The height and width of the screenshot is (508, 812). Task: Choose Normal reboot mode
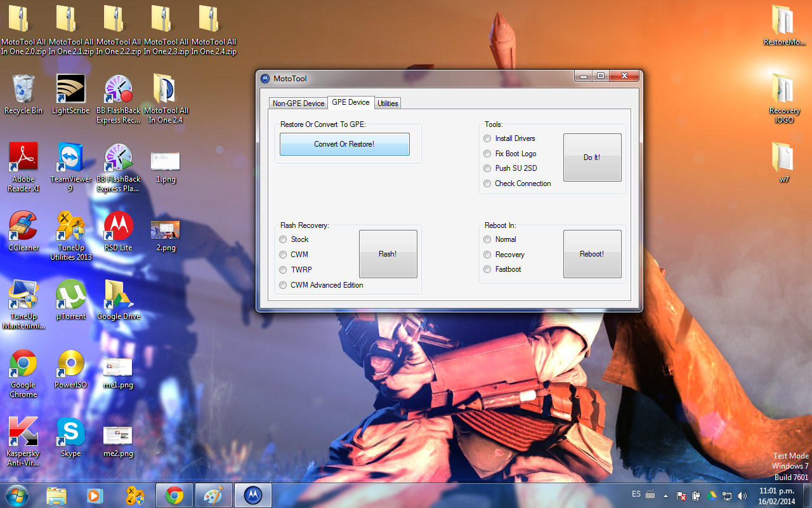(500, 239)
